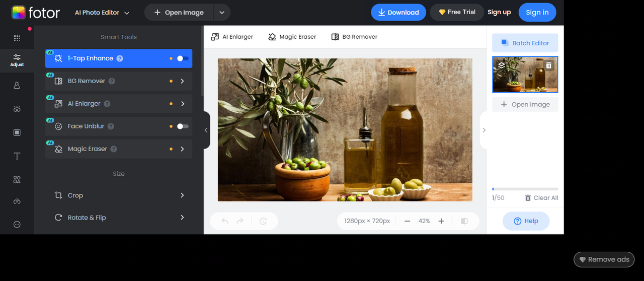Delete the thumbnail with trash icon
644x281 pixels.
point(549,65)
